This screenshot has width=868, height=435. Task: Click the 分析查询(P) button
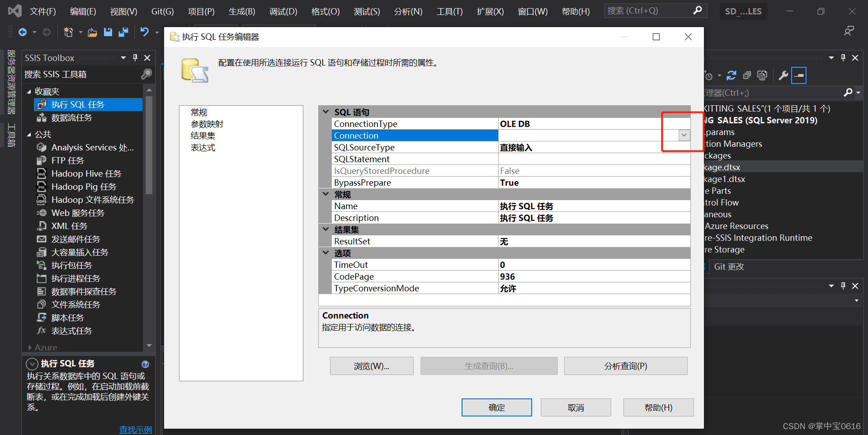point(625,366)
